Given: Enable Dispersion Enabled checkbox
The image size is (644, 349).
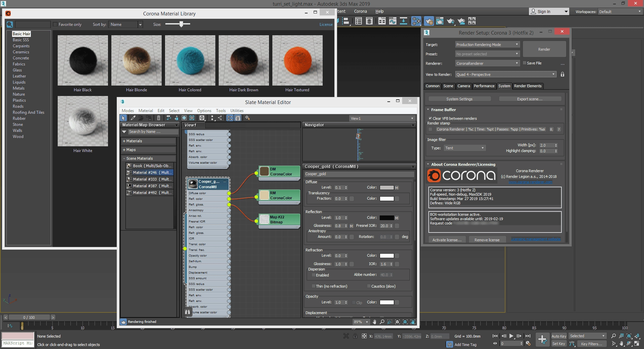Looking at the screenshot, I should coord(314,275).
